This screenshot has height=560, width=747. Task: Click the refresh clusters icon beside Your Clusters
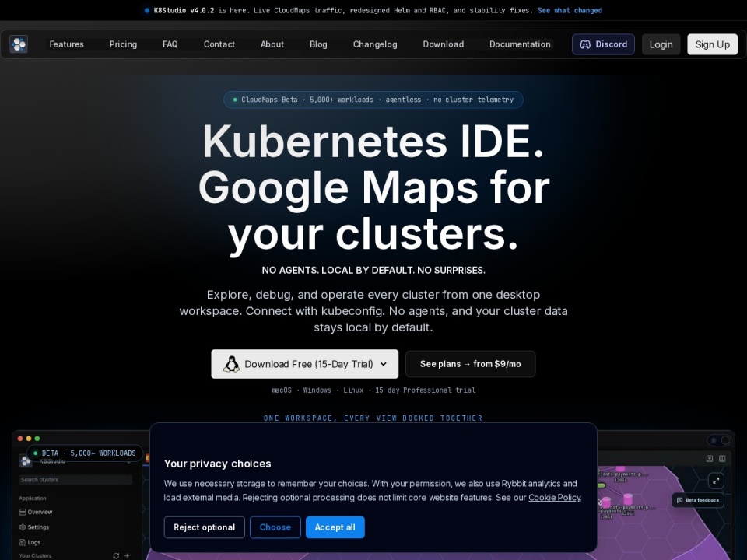point(116,555)
